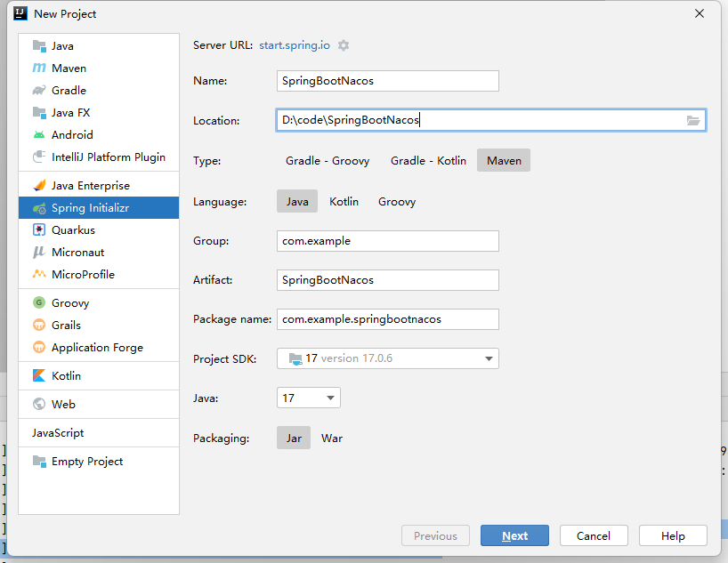
Task: Click the Help button
Action: 673,535
